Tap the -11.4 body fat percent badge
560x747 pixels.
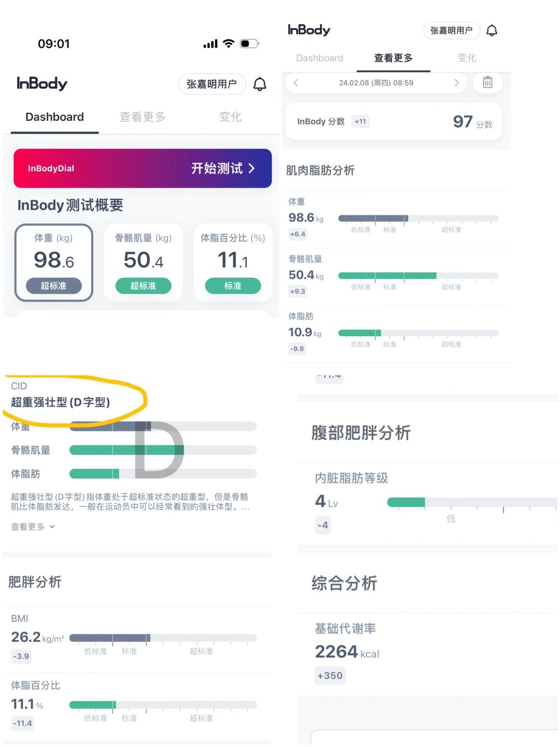(x=22, y=723)
